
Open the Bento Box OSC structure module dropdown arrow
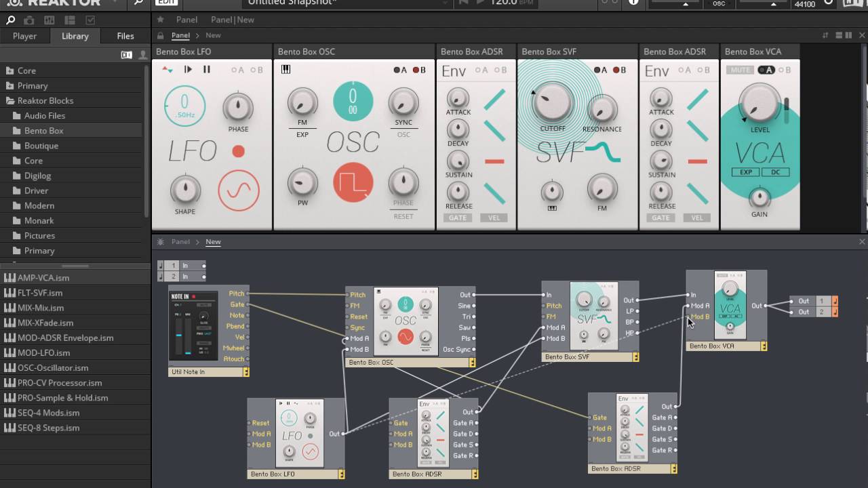[472, 363]
